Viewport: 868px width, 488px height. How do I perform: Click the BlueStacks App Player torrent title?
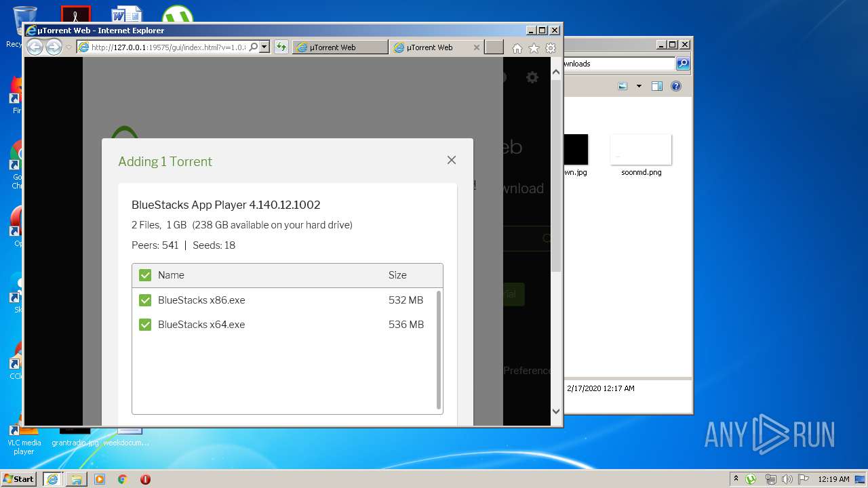226,205
